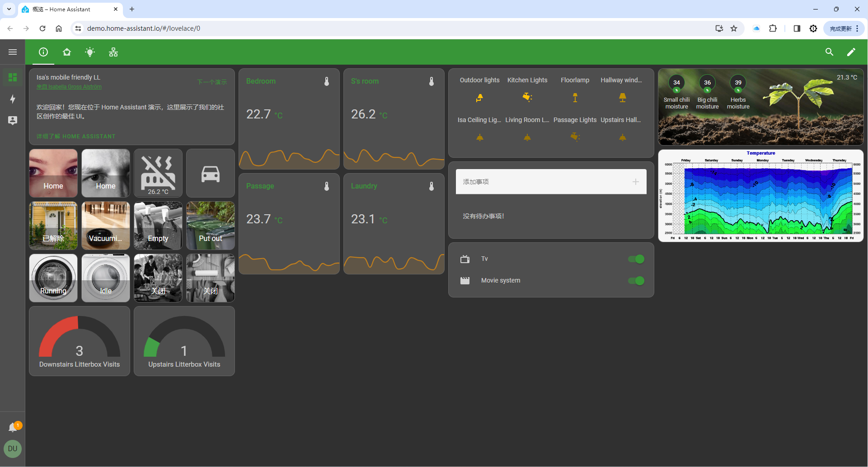Expand the browser tab search dropdown
868x467 pixels.
click(9, 9)
